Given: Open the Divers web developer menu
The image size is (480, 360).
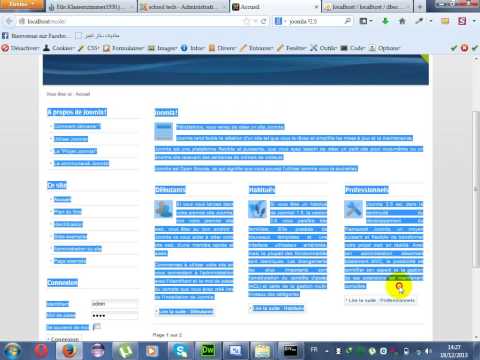Looking at the screenshot, I should coord(222,48).
